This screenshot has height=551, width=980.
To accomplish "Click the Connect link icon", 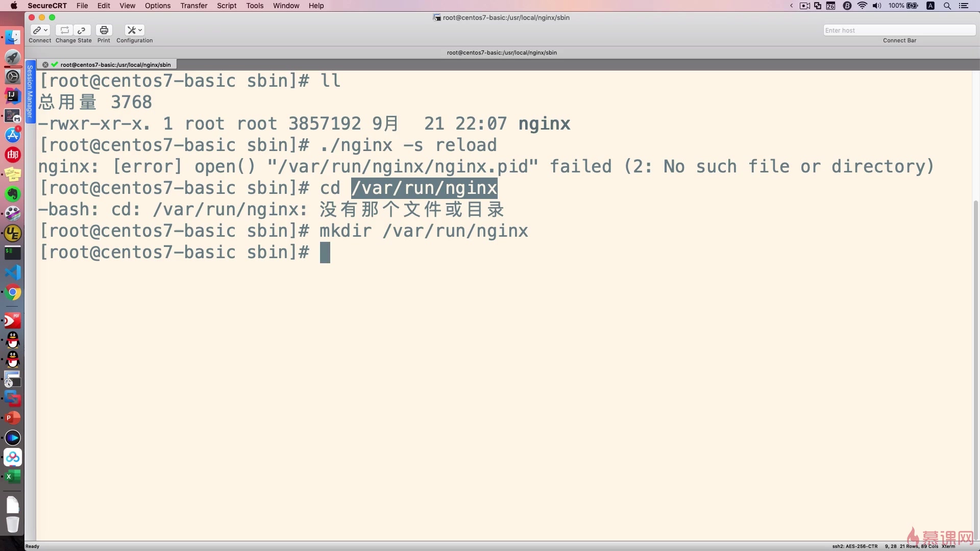I will point(37,30).
